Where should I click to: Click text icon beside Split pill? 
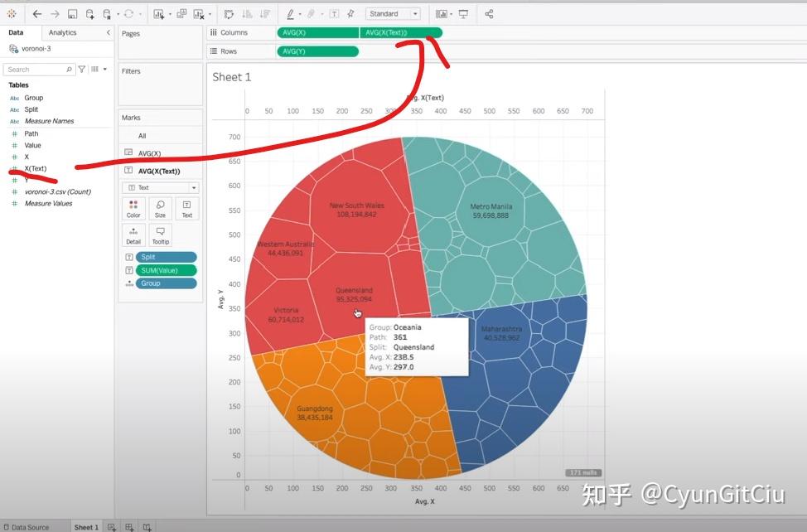pos(129,257)
